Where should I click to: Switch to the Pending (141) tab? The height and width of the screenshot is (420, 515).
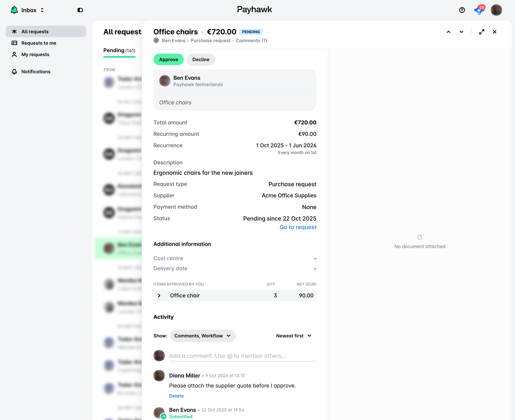[119, 50]
